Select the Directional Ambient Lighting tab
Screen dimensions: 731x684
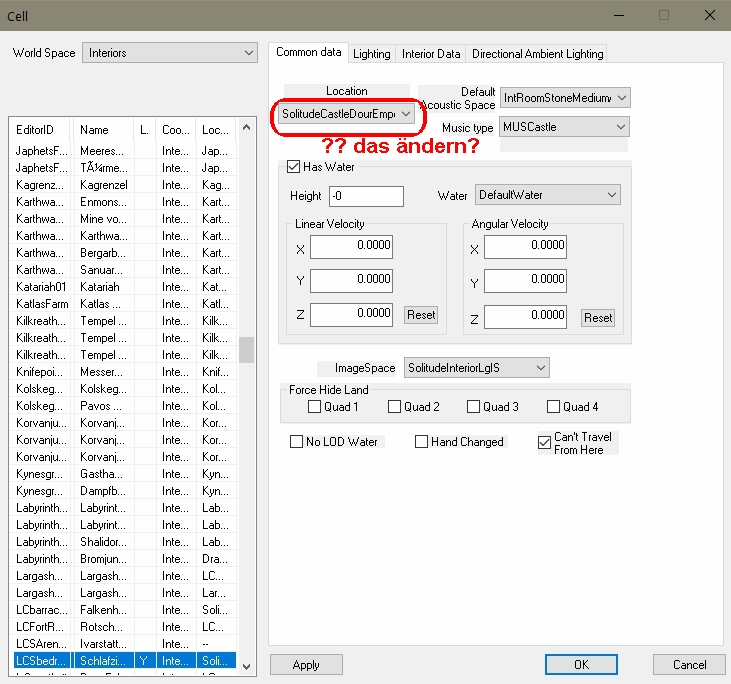pos(537,54)
